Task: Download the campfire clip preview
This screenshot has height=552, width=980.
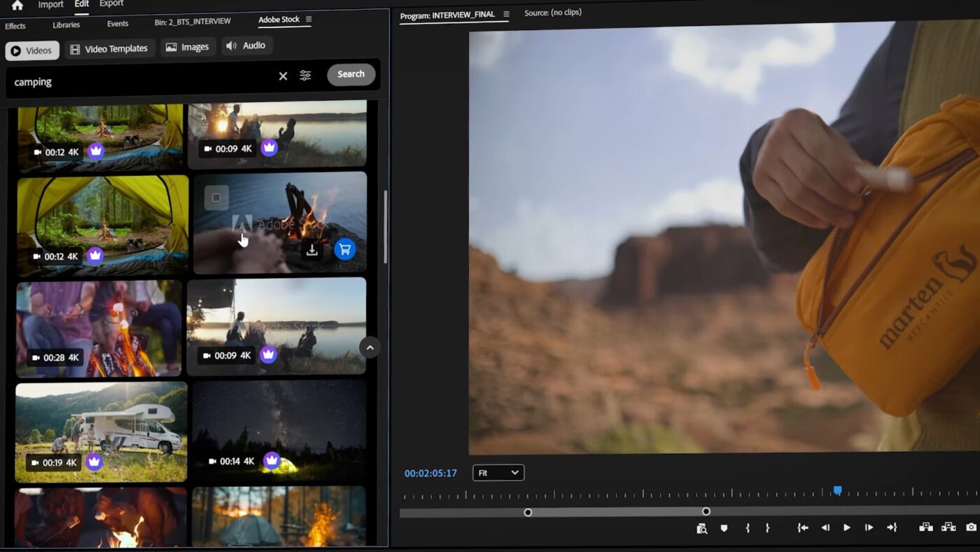Action: click(312, 250)
